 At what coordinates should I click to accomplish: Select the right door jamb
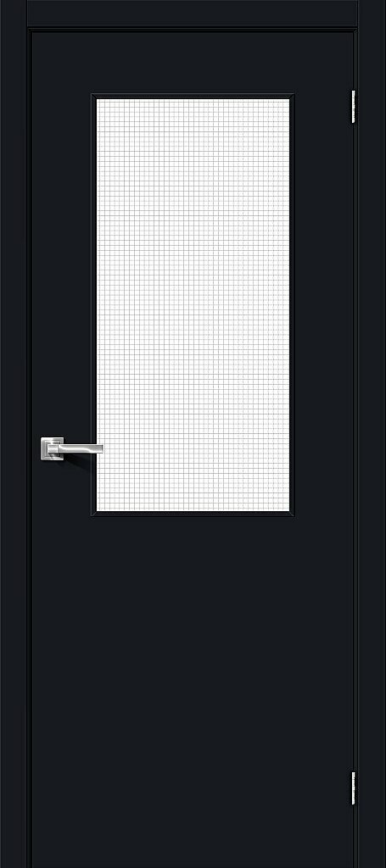point(372,434)
